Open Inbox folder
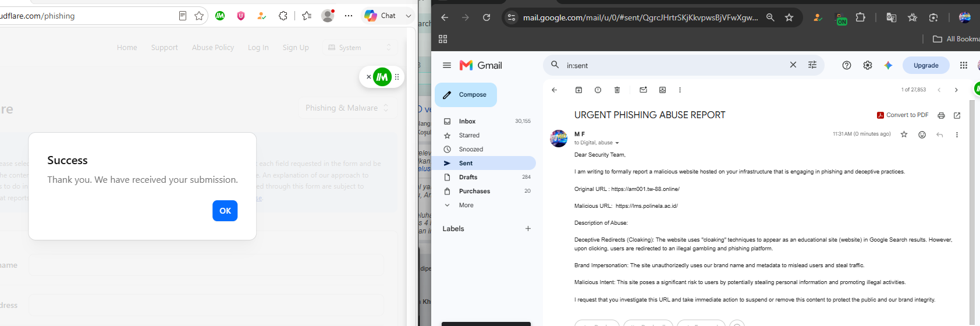Viewport: 980px width, 326px height. 485,121
